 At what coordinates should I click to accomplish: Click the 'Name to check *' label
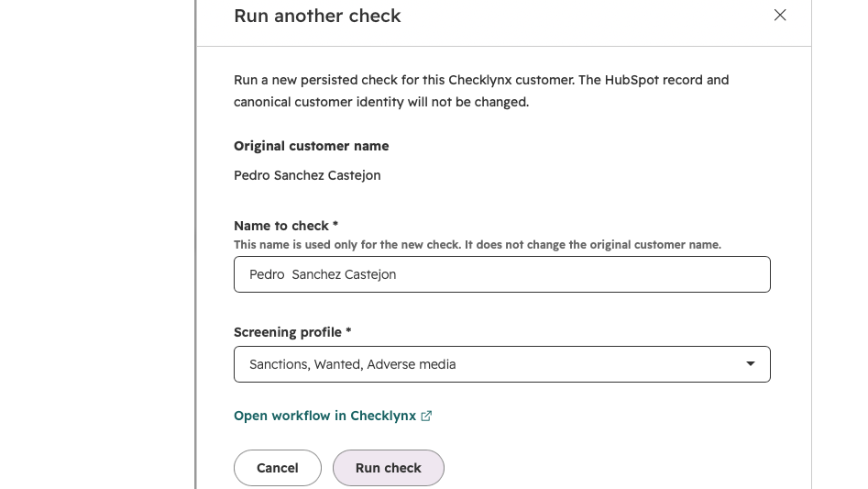point(286,226)
